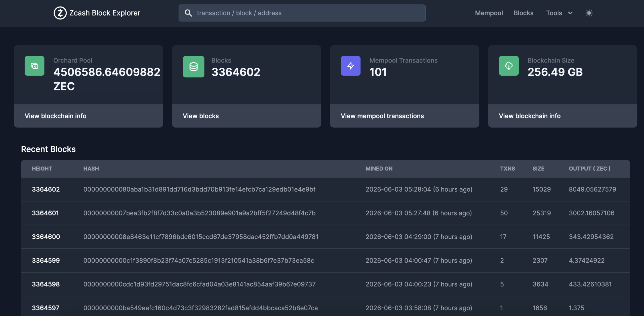Click the Orchard Pool wallet icon
This screenshot has width=644, height=316.
[34, 66]
